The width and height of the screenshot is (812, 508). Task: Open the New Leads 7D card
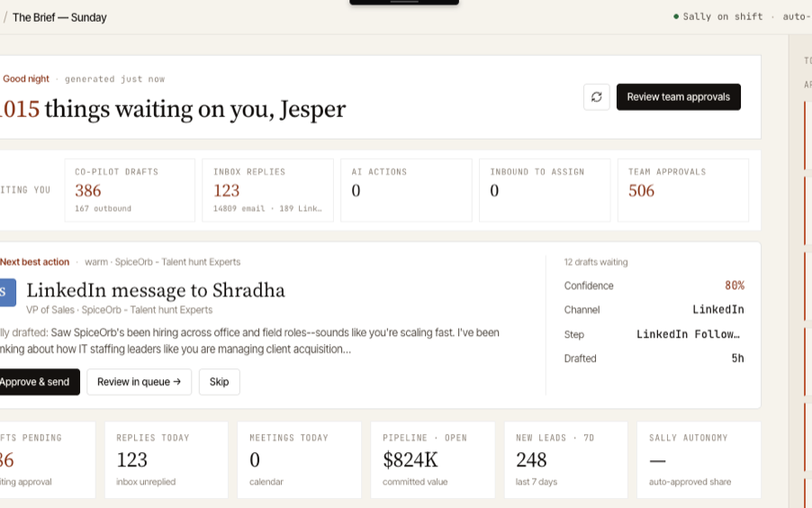[x=566, y=459]
